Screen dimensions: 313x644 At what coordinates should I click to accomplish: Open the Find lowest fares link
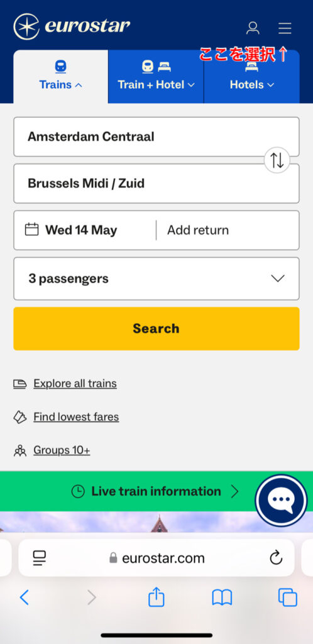click(76, 417)
